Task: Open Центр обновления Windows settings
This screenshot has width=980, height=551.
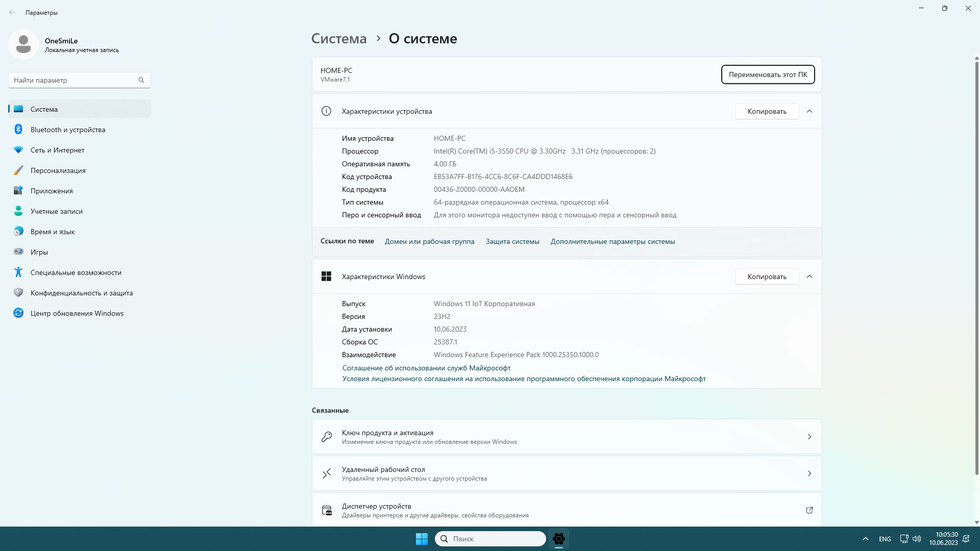Action: (x=77, y=313)
